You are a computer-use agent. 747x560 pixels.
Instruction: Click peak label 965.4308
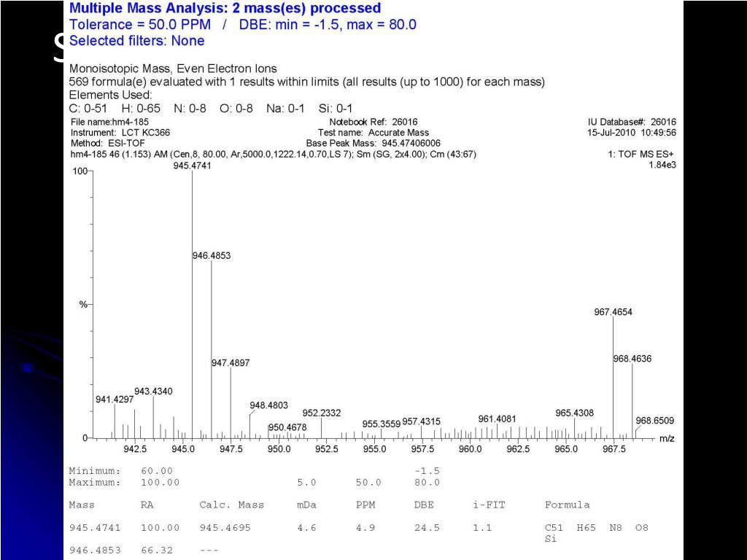575,413
